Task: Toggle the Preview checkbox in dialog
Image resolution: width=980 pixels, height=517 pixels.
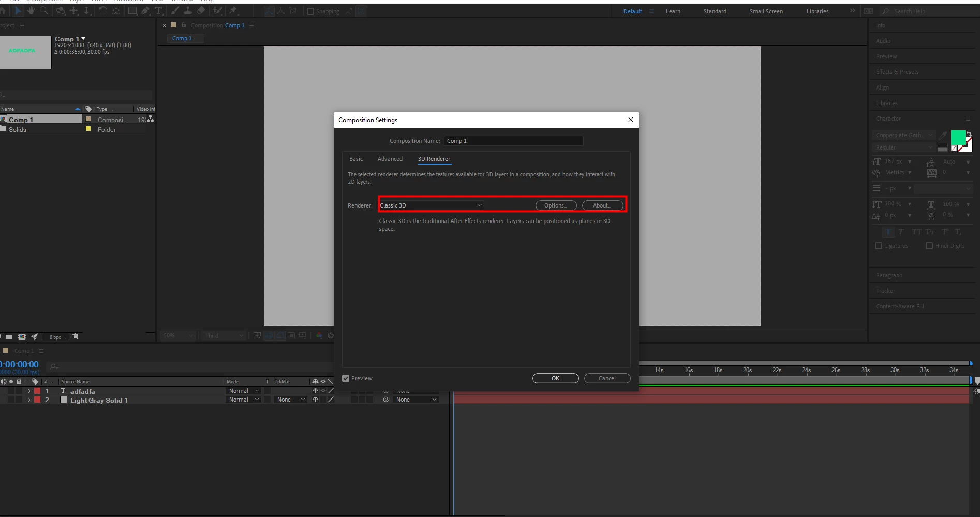Action: click(346, 378)
